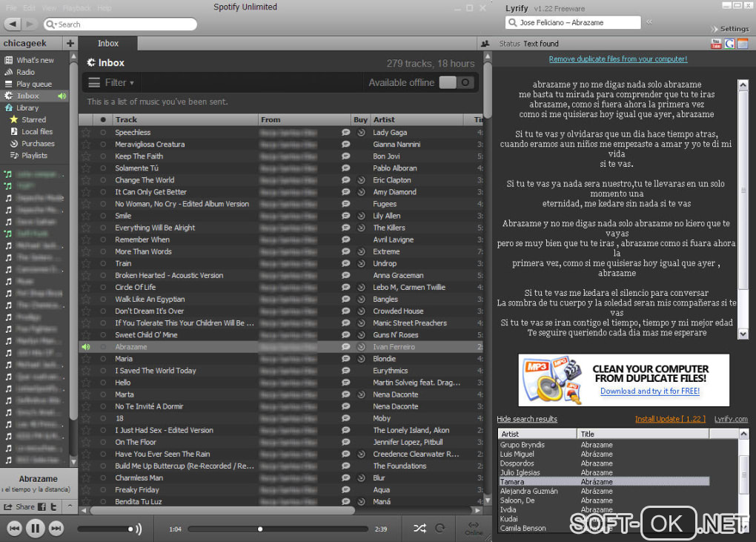
Task: Expand the panel arrow next to Share
Action: (x=70, y=506)
